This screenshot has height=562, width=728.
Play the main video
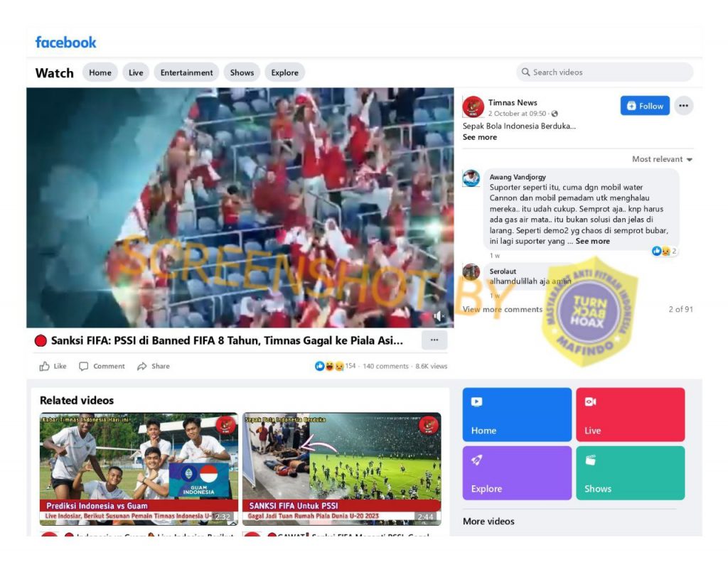click(x=240, y=207)
